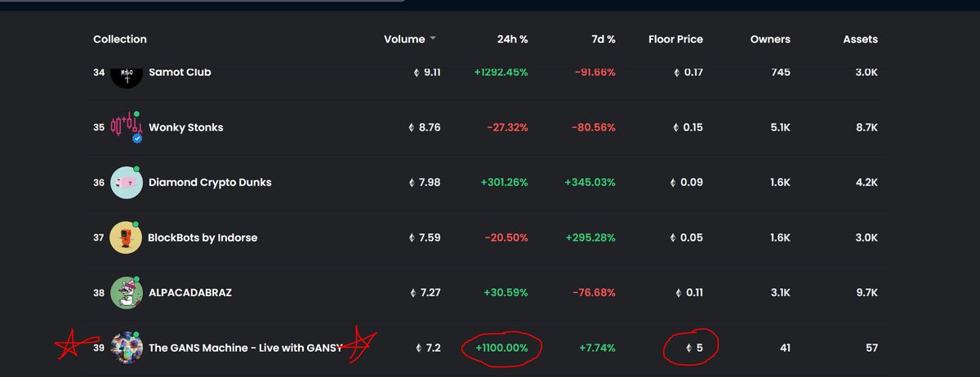Click the 7d % column header

(x=602, y=39)
